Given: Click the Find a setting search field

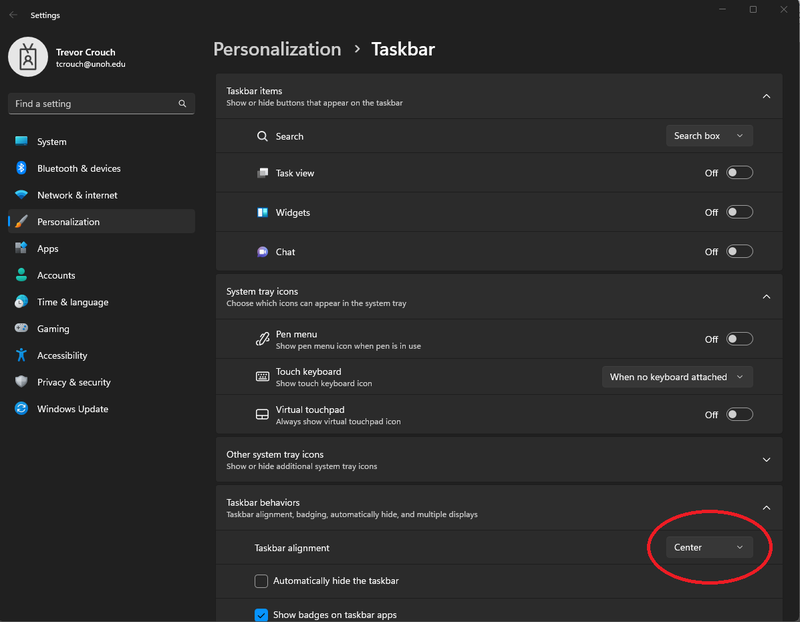Looking at the screenshot, I should click(x=90, y=104).
